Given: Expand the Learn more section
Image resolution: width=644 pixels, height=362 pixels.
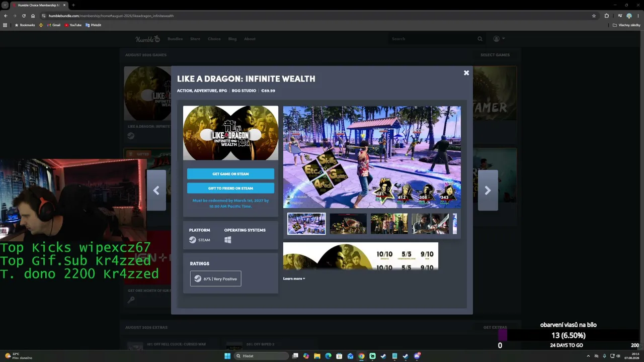Looking at the screenshot, I should 294,279.
